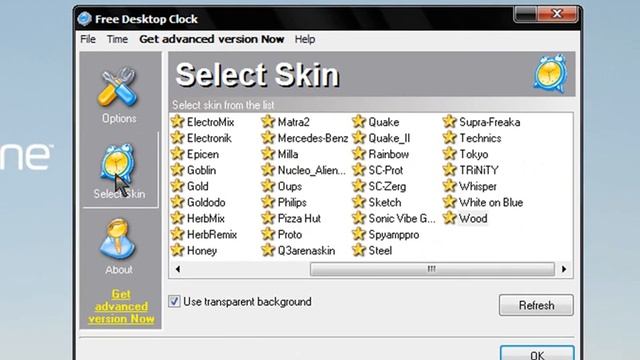Image resolution: width=640 pixels, height=360 pixels.
Task: Open the About sidebar icon
Action: tap(118, 239)
